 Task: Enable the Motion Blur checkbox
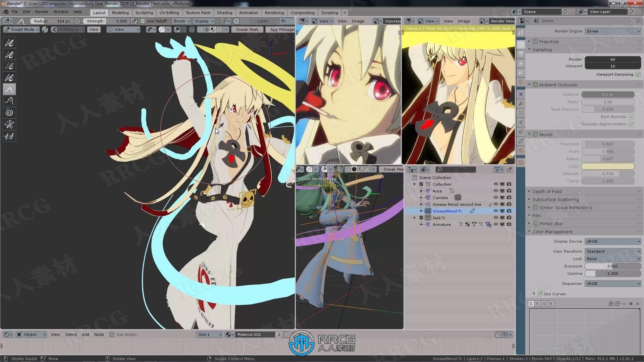click(x=535, y=224)
